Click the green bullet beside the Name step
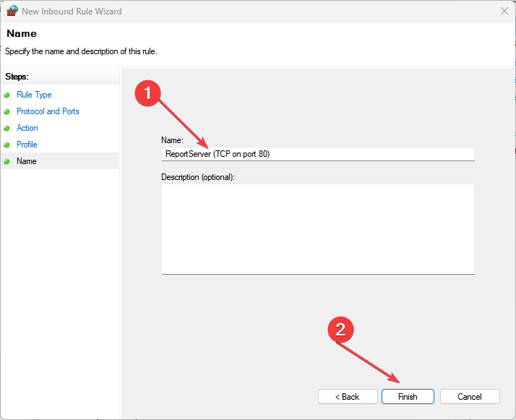 pos(7,161)
